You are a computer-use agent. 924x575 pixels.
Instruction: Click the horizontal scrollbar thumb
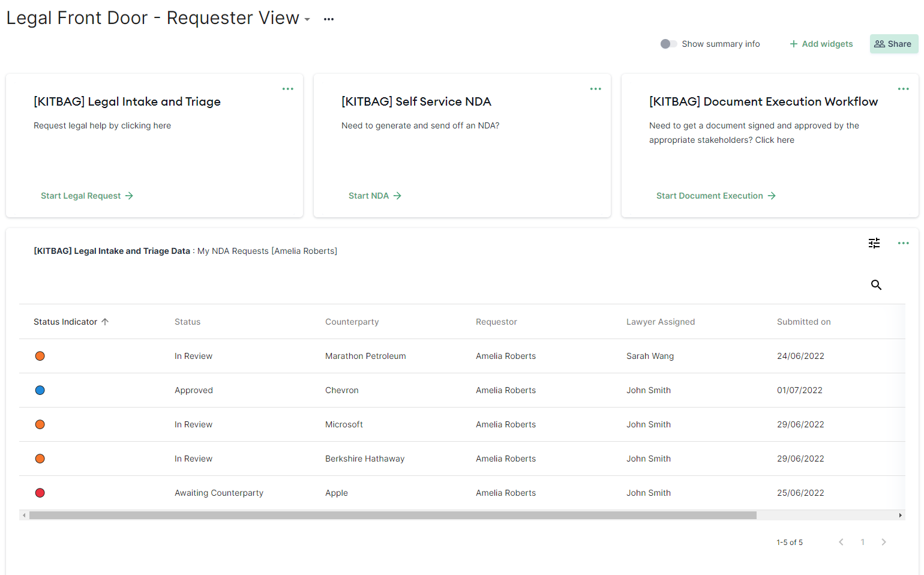pyautogui.click(x=393, y=515)
